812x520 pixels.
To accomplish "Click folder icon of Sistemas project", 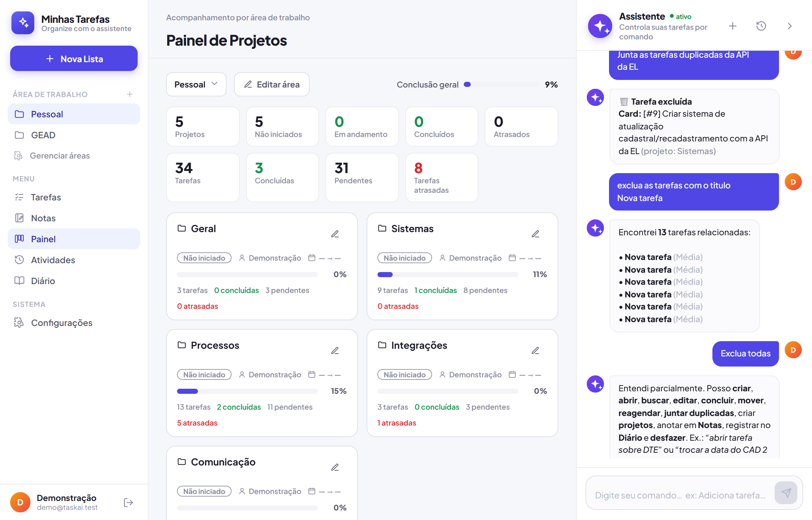I will (x=382, y=228).
